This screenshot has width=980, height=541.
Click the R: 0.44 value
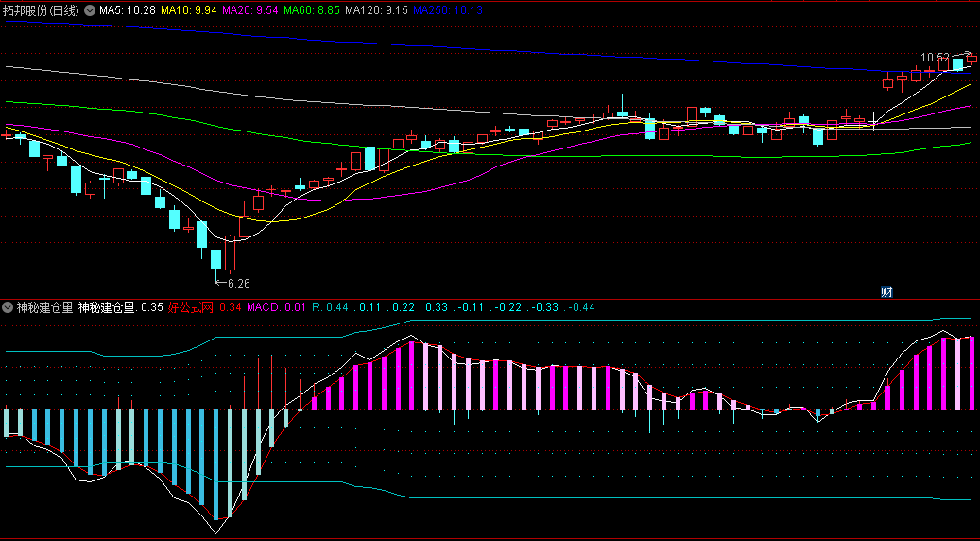coord(330,307)
